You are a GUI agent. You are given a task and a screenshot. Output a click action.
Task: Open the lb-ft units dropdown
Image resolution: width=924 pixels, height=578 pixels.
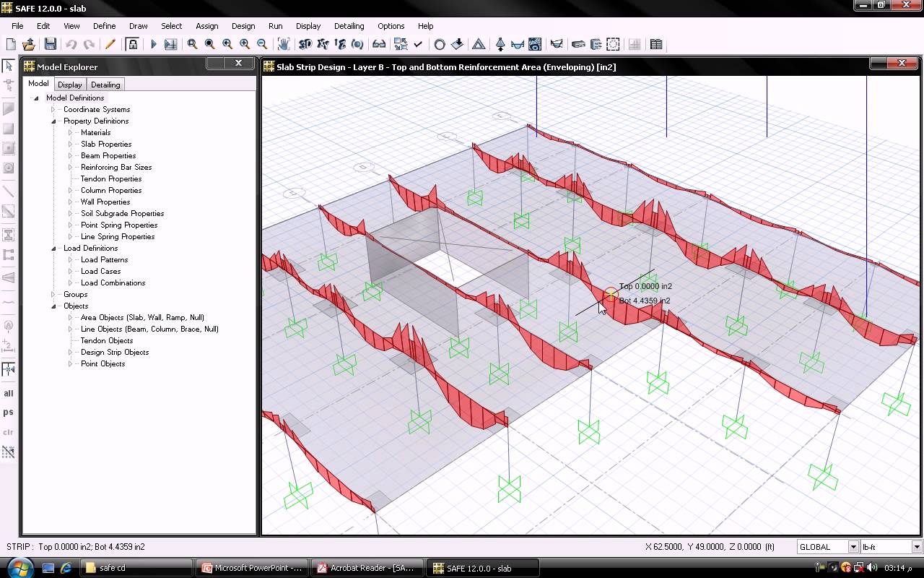coord(917,547)
